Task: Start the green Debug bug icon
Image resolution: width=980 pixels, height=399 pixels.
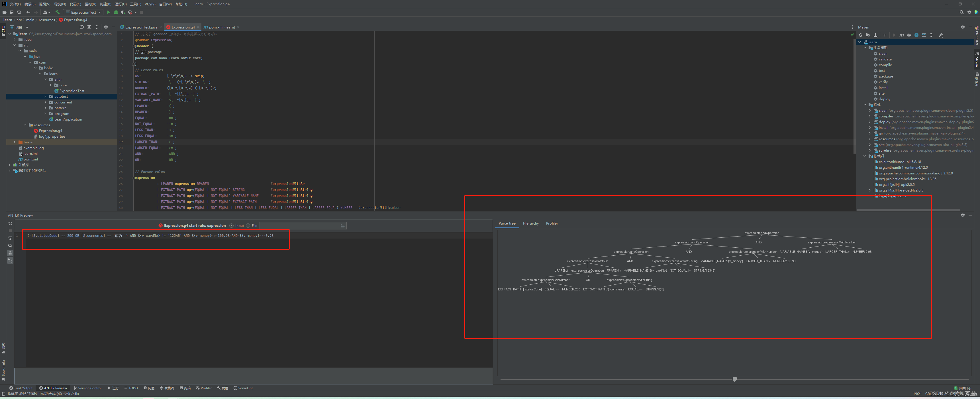Action: point(116,12)
